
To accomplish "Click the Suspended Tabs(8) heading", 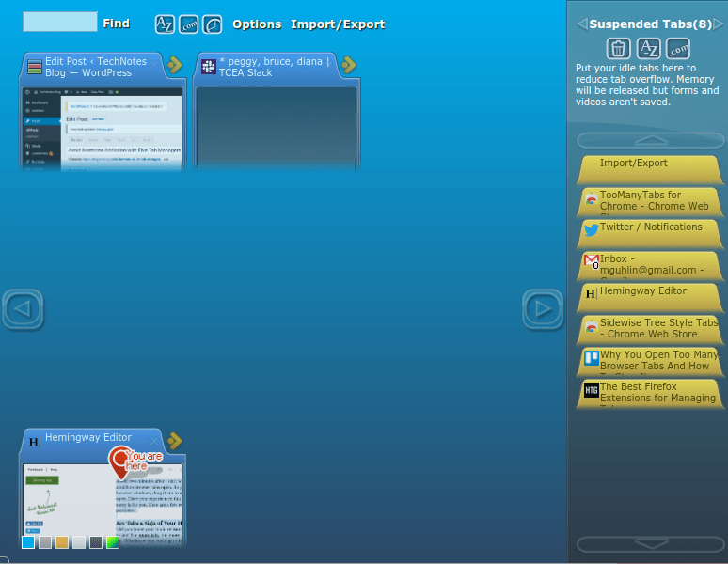I will tap(650, 23).
